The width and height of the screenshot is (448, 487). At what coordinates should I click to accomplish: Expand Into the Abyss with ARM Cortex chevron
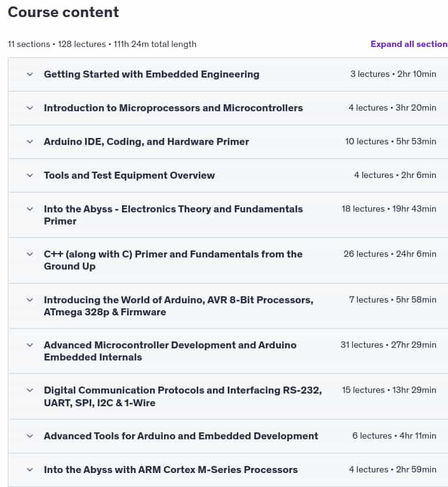[x=30, y=470]
